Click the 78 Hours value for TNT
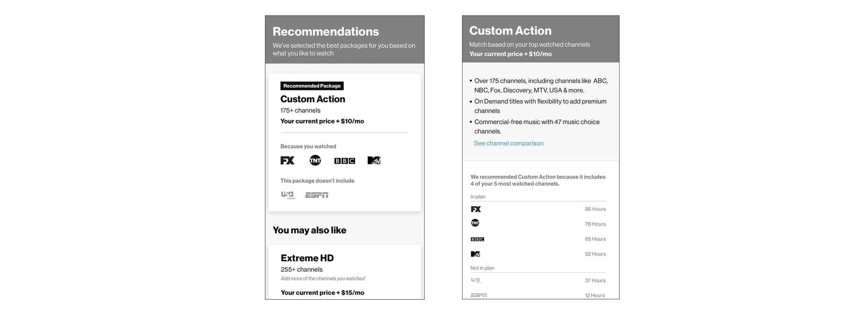 tap(595, 224)
